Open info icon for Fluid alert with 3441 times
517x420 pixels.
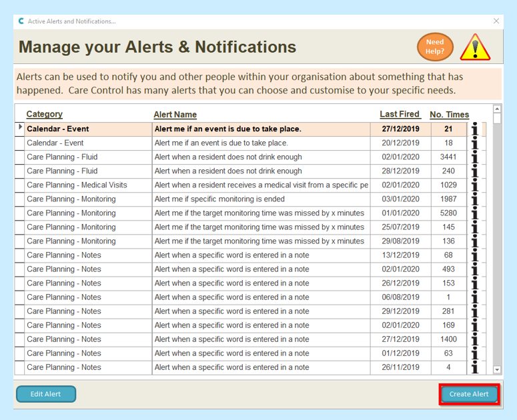point(475,157)
